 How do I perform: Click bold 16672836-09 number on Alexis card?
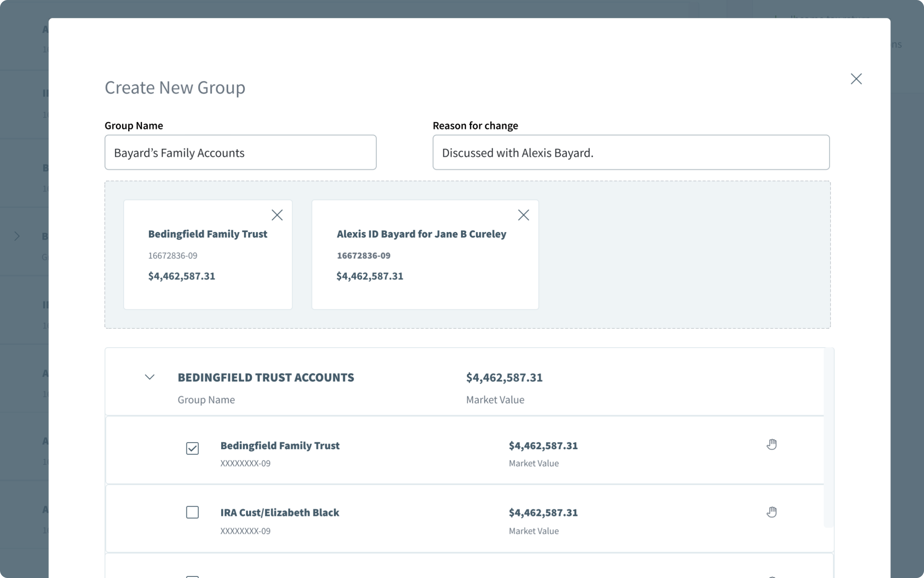(364, 255)
